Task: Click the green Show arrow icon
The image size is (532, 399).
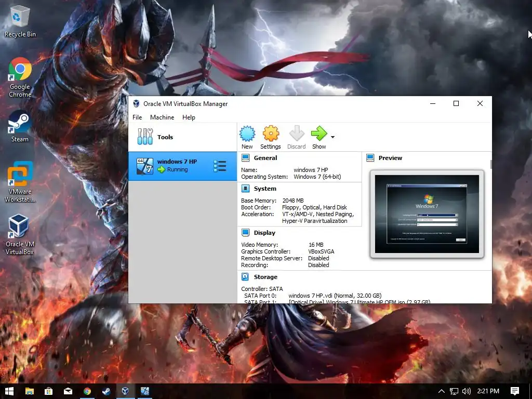Action: tap(319, 134)
